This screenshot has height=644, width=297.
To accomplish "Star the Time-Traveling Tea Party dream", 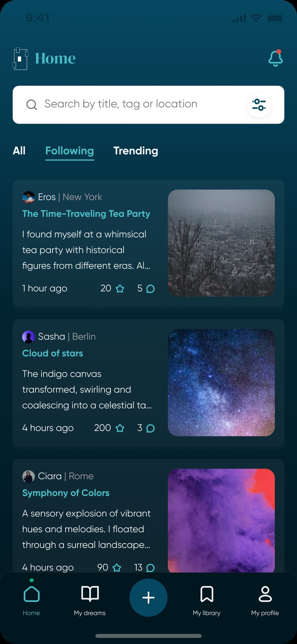I will click(x=120, y=289).
